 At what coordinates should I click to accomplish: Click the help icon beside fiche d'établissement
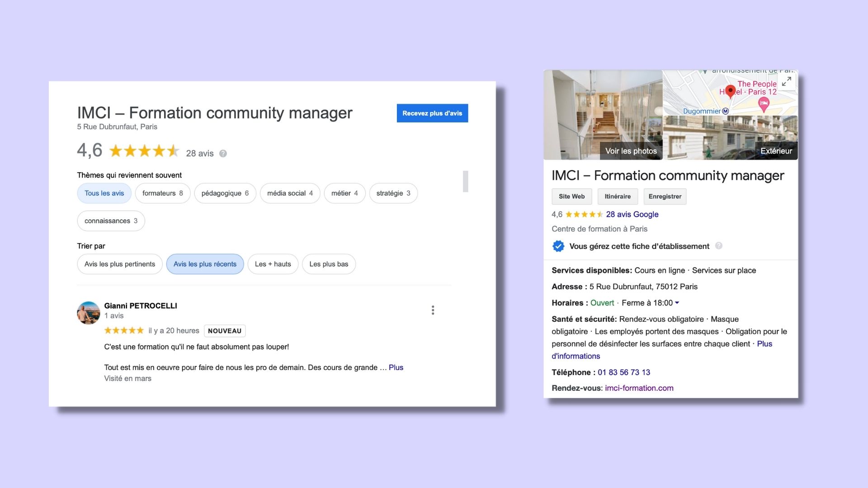718,246
